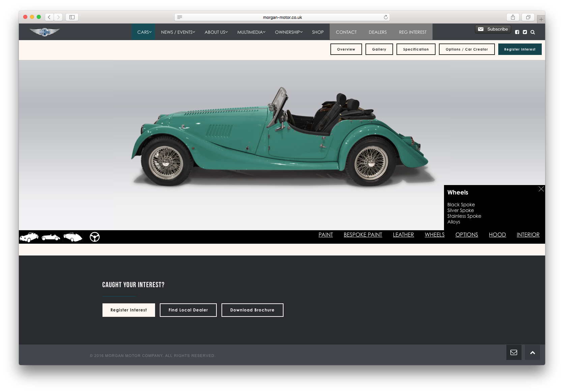Open Options / Car Creator tab

467,49
